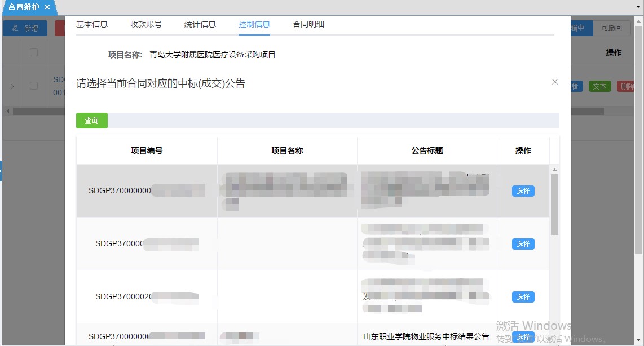Image resolution: width=644 pixels, height=346 pixels.
Task: Click the 新增 button in background toolbar
Action: coord(25,28)
